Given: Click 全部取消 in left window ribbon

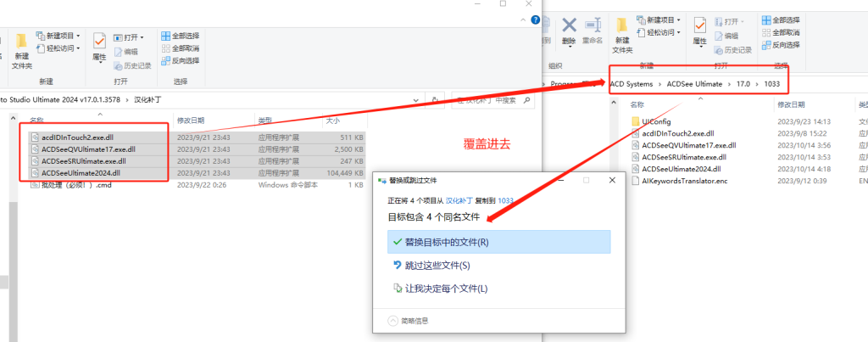Looking at the screenshot, I should click(180, 48).
